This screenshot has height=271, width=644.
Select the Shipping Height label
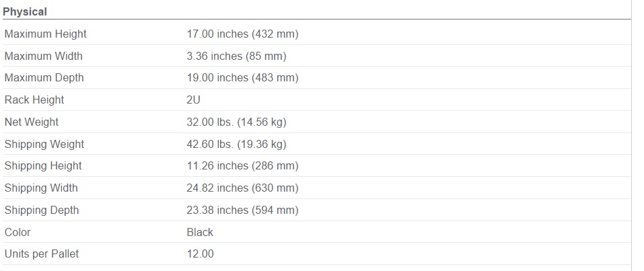42,166
